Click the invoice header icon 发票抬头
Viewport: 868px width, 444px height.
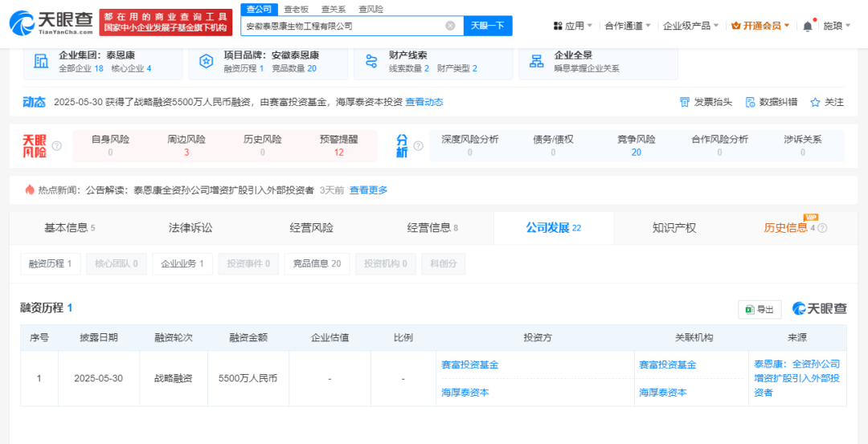685,102
